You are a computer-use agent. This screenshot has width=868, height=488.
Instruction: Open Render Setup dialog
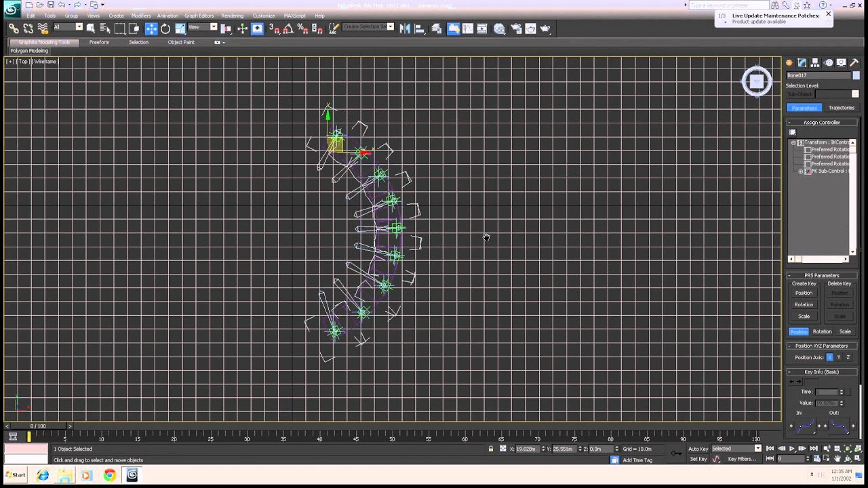517,28
